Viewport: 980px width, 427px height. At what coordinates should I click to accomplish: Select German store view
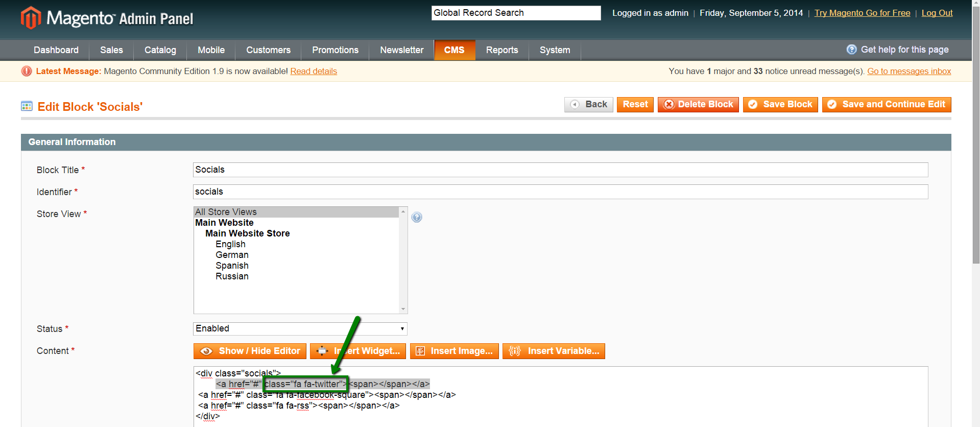[x=232, y=255]
